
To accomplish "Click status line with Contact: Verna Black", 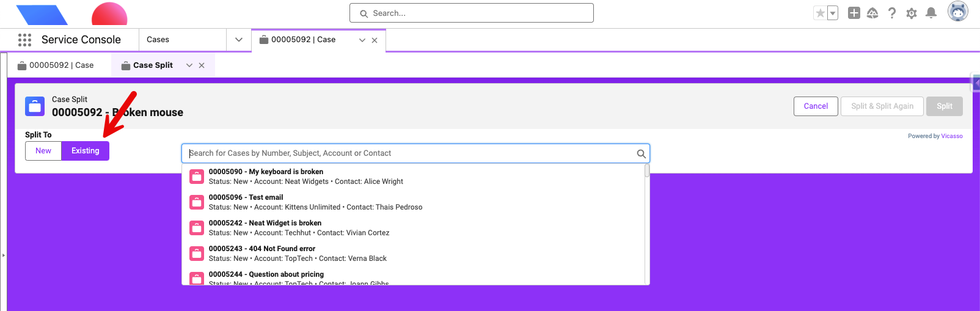I will click(298, 258).
